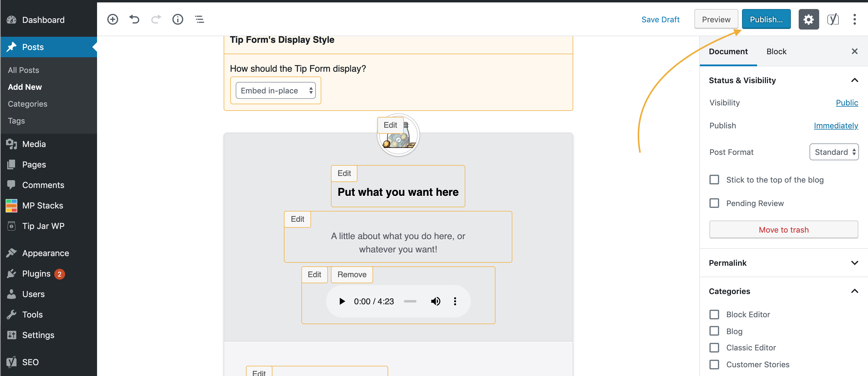Viewport: 868px width, 376px height.
Task: Open Posts in the admin menu
Action: click(49, 47)
